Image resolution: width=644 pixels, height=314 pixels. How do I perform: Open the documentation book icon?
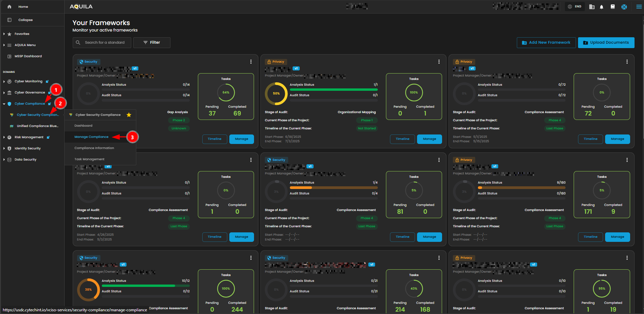[x=613, y=7]
